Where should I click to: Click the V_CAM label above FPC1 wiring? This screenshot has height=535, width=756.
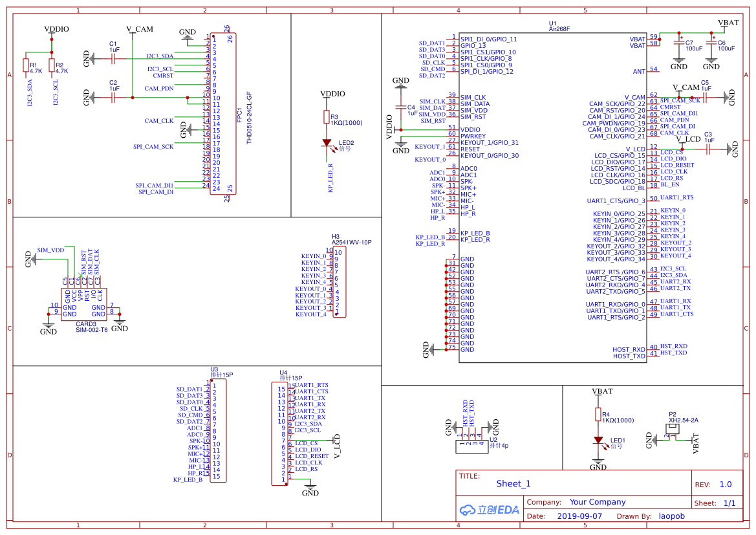(x=140, y=29)
